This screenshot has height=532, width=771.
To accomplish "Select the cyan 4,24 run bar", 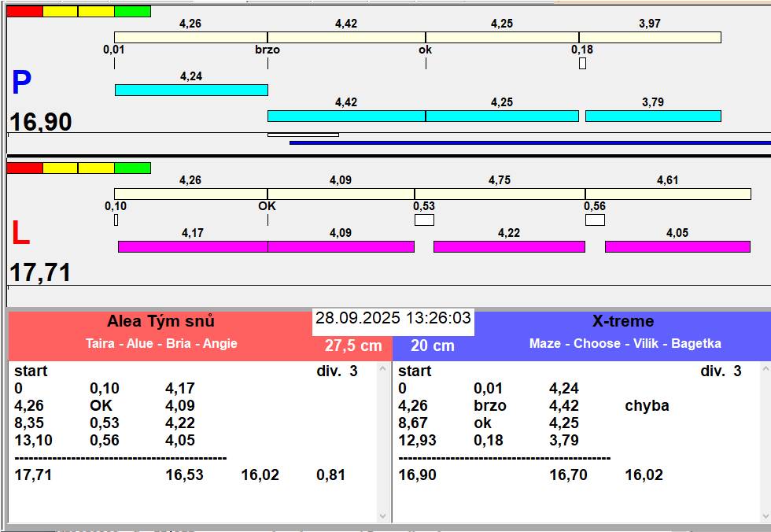I will 191,90.
